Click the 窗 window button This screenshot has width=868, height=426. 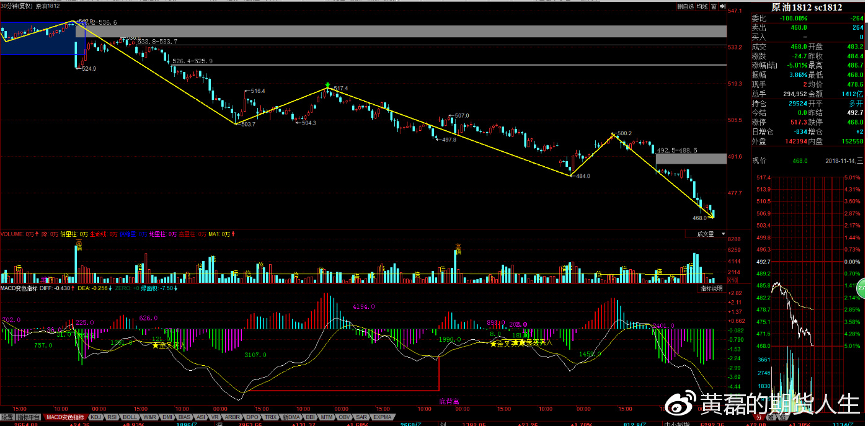point(714,6)
